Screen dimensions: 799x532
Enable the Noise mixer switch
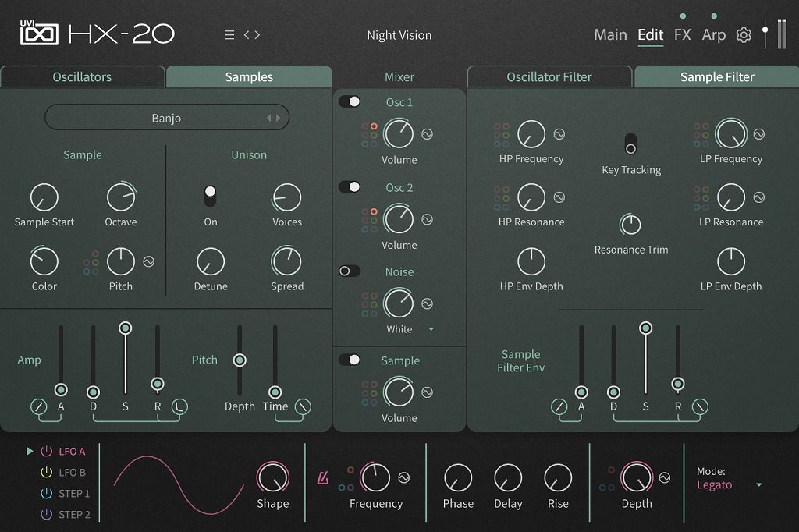coord(350,271)
